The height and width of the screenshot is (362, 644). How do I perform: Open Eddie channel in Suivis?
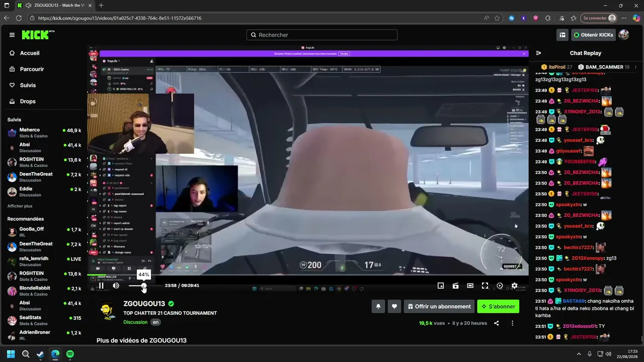44,192
